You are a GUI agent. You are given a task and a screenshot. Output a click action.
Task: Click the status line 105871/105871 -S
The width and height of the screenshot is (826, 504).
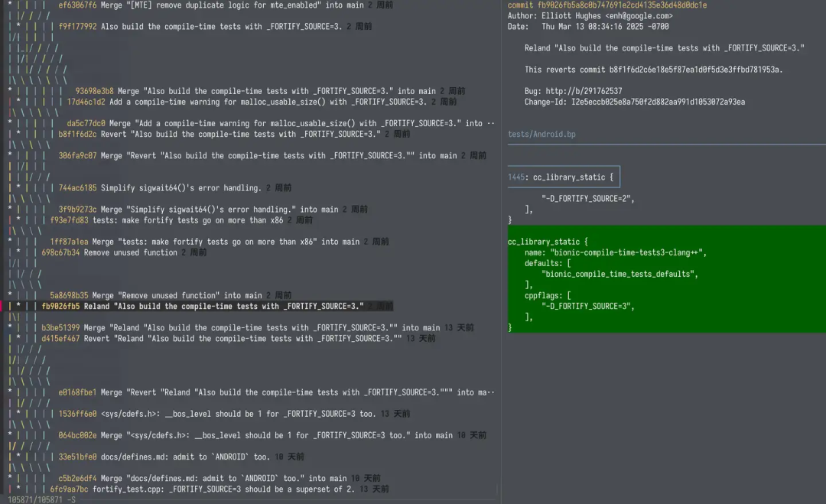(x=41, y=499)
